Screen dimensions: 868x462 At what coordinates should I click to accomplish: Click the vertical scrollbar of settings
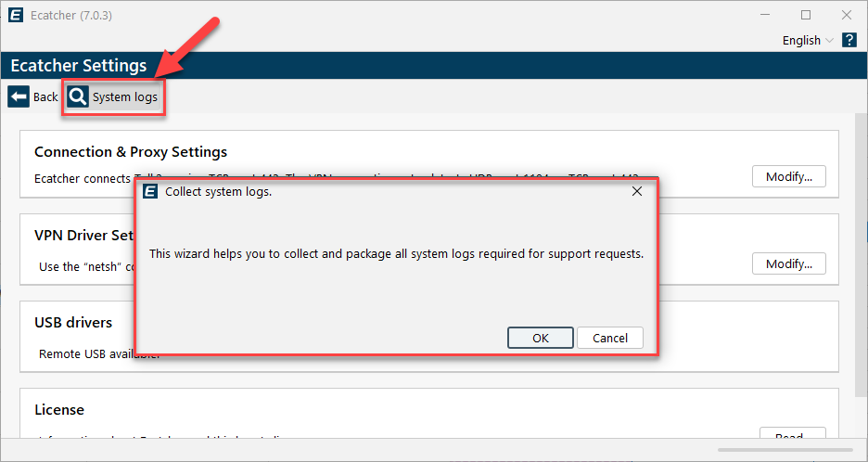pyautogui.click(x=862, y=255)
